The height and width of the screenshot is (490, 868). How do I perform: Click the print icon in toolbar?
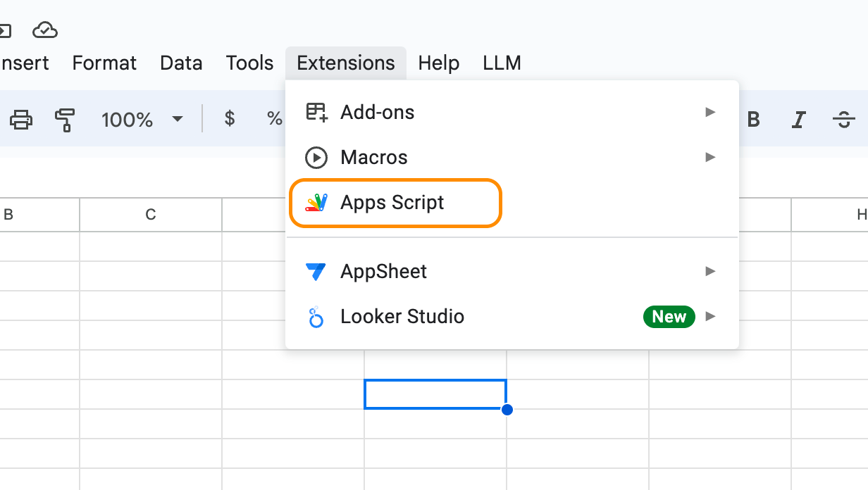21,120
